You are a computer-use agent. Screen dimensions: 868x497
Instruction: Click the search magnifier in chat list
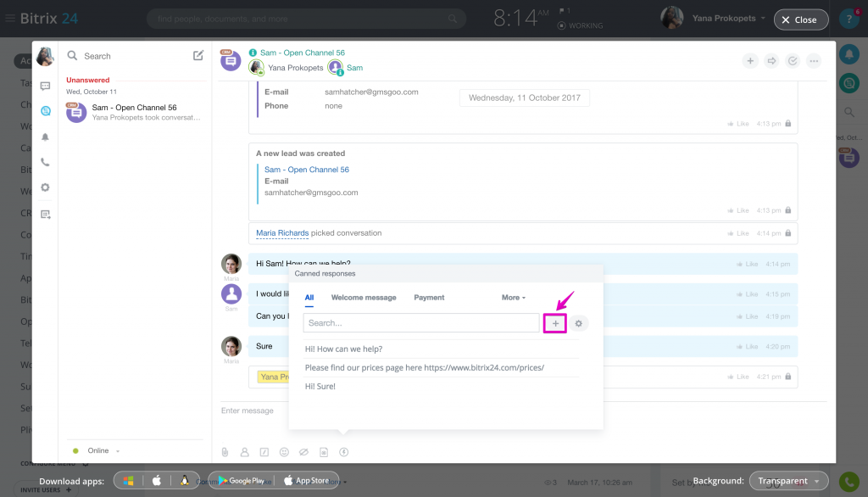tap(72, 55)
